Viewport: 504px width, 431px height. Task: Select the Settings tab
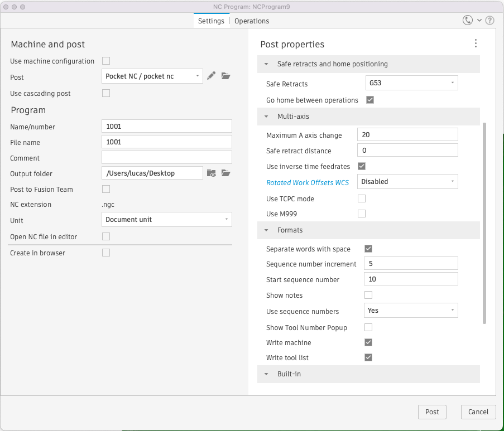click(211, 21)
